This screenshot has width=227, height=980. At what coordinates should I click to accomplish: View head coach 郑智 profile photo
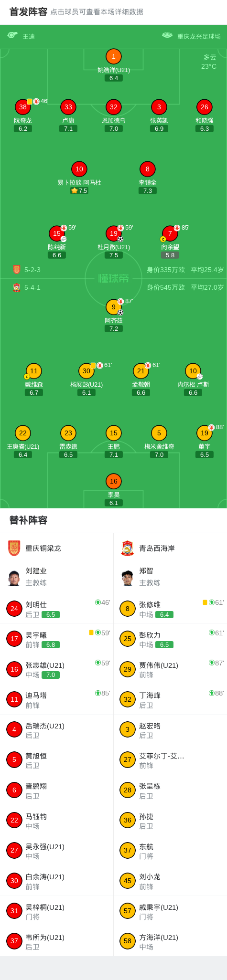click(x=128, y=578)
